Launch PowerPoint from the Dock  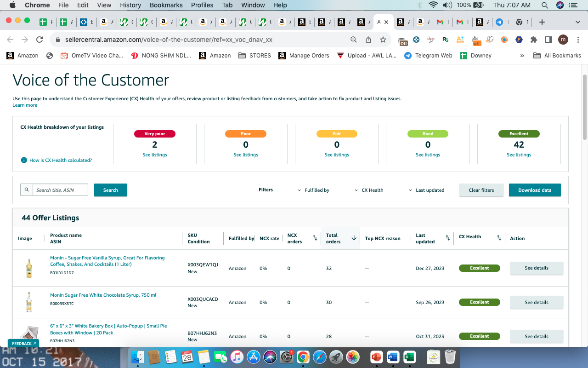(376, 357)
